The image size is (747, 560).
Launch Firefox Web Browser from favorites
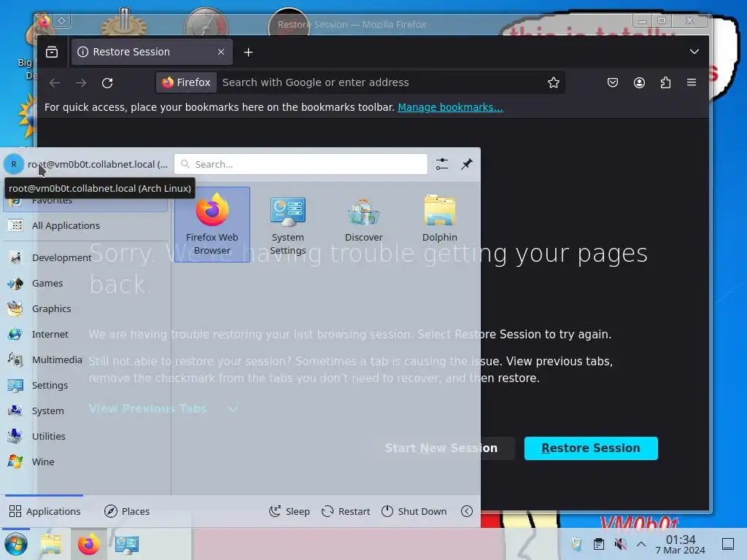pyautogui.click(x=212, y=225)
